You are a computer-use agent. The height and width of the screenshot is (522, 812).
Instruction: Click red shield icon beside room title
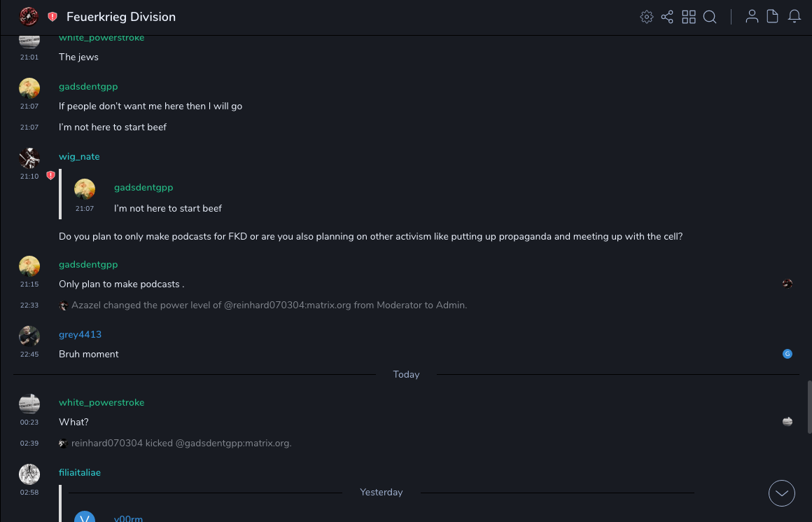(x=52, y=17)
